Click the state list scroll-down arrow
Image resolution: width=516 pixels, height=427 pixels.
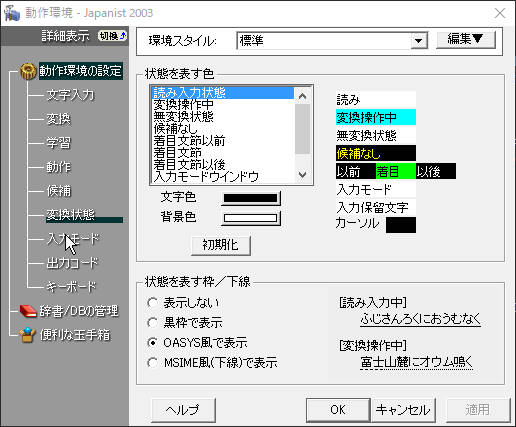[x=303, y=175]
